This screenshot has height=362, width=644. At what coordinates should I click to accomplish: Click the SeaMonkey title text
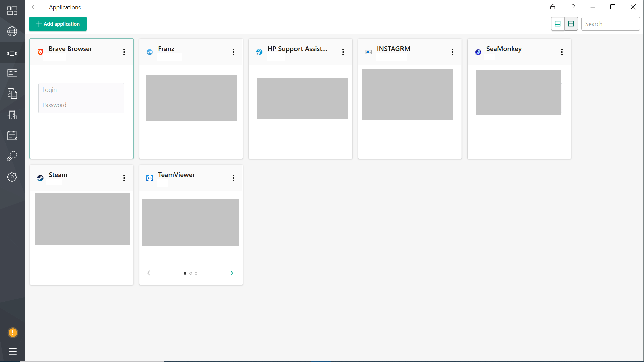pos(504,49)
